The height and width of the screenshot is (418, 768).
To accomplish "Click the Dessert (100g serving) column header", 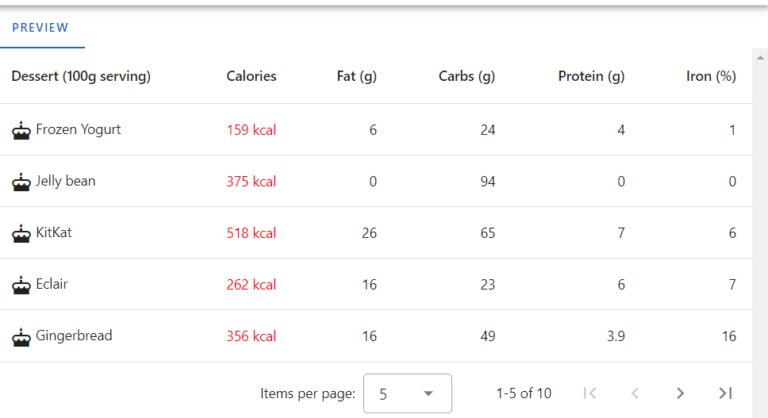I will [81, 76].
